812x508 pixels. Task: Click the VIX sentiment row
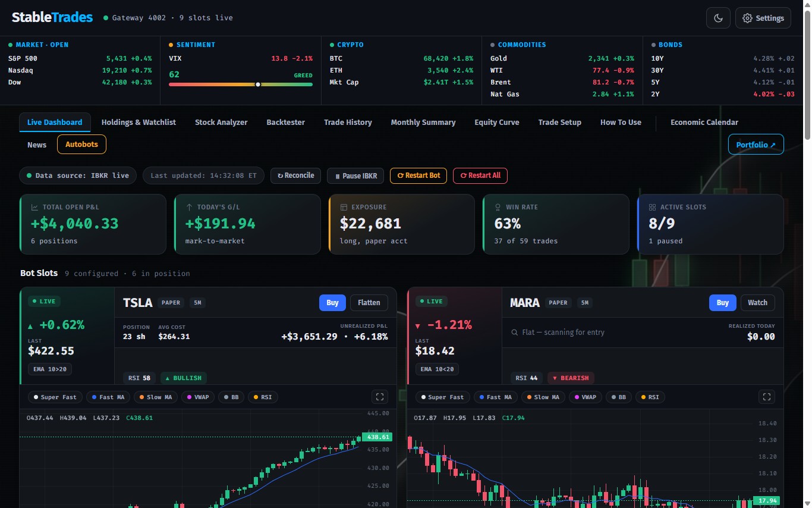point(241,58)
